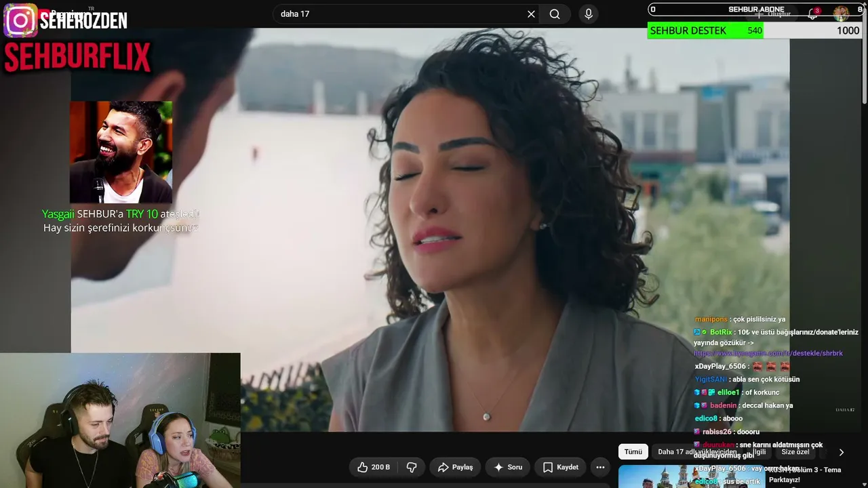
Task: Select the Daha 17 uploader chip
Action: click(x=697, y=452)
